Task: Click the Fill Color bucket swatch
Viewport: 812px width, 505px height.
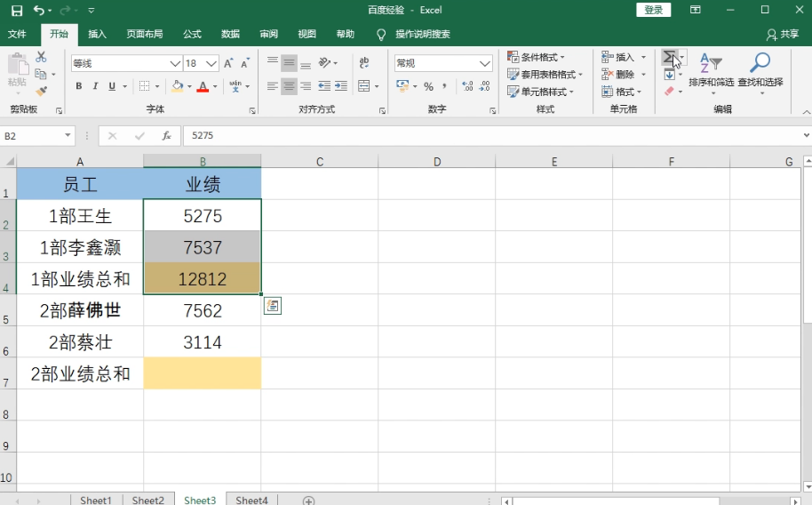Action: 177,86
